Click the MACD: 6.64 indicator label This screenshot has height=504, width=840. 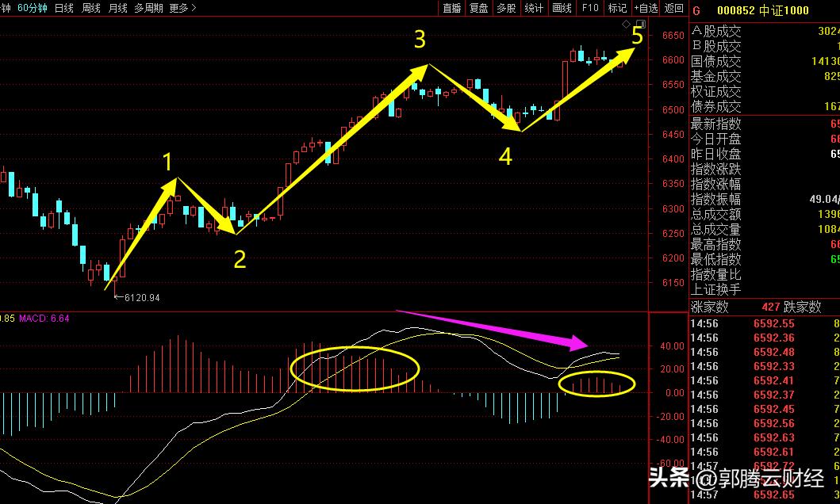coord(44,319)
